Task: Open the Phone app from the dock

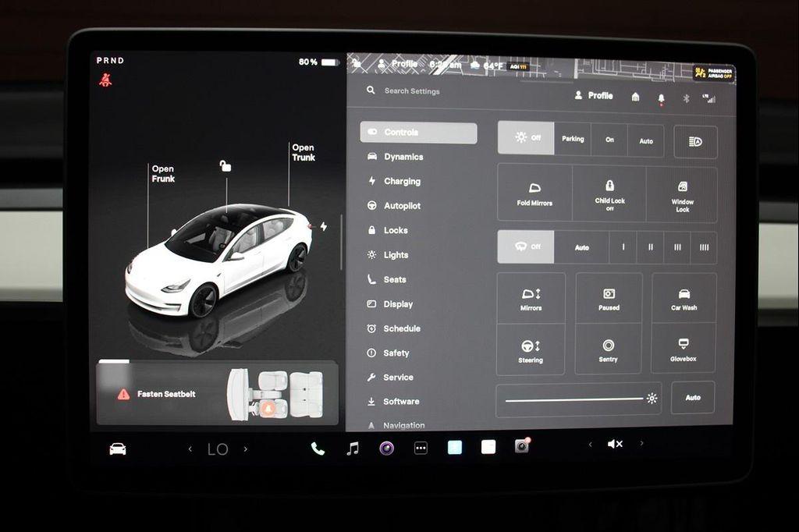Action: (317, 448)
